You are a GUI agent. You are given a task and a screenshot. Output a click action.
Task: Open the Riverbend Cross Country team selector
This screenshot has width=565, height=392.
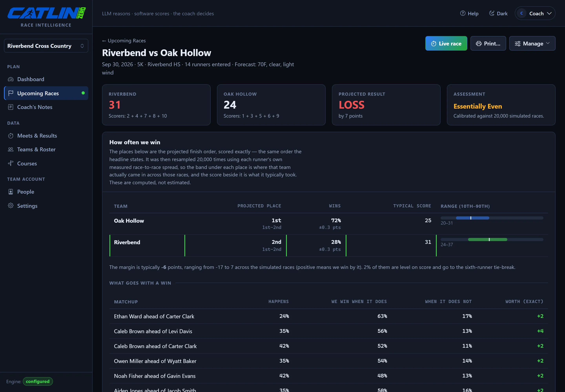pyautogui.click(x=46, y=46)
